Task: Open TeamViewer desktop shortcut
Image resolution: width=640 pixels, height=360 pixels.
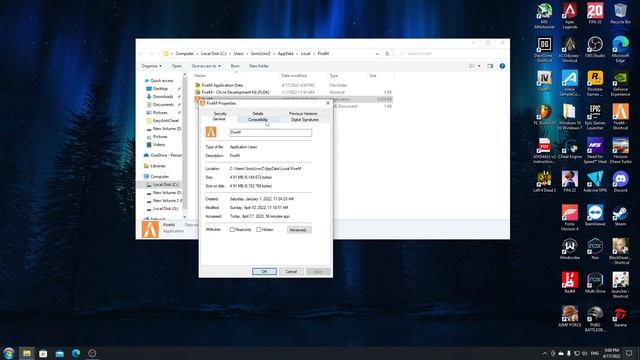Action: click(x=595, y=216)
